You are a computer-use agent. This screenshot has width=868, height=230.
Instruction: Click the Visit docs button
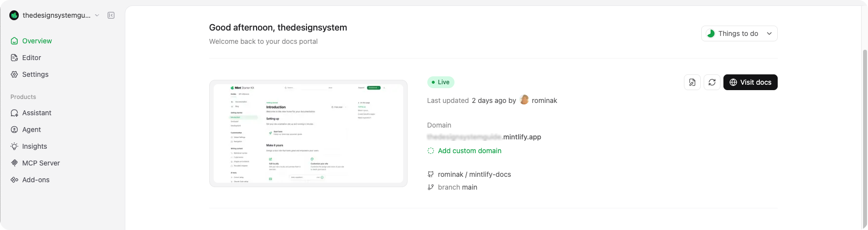751,82
